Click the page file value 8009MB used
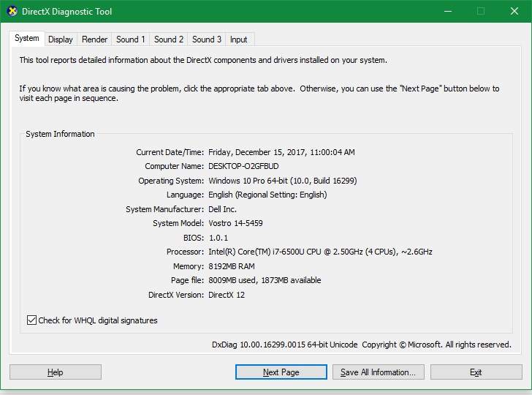This screenshot has width=532, height=395. 265,280
